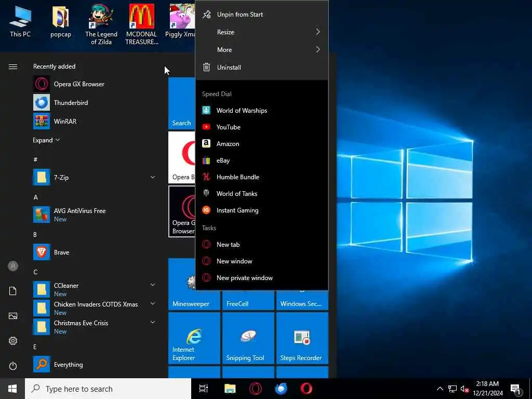Image resolution: width=532 pixels, height=399 pixels.
Task: Choose New window task
Action: pyautogui.click(x=262, y=261)
